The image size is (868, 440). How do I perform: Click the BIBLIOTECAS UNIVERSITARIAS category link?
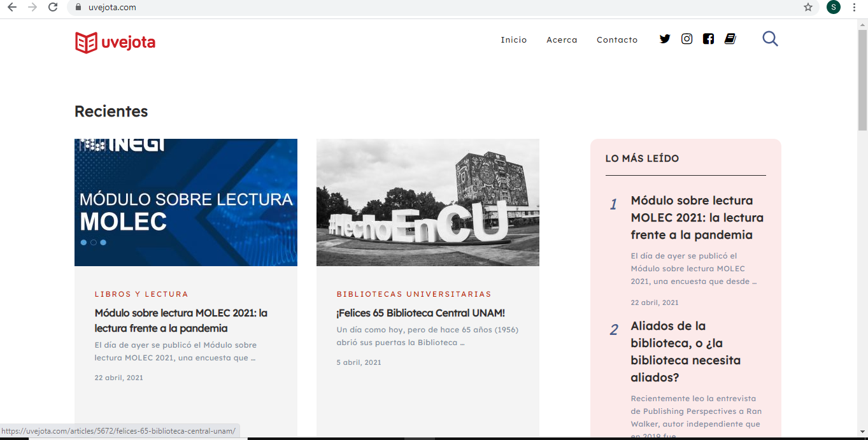tap(414, 294)
